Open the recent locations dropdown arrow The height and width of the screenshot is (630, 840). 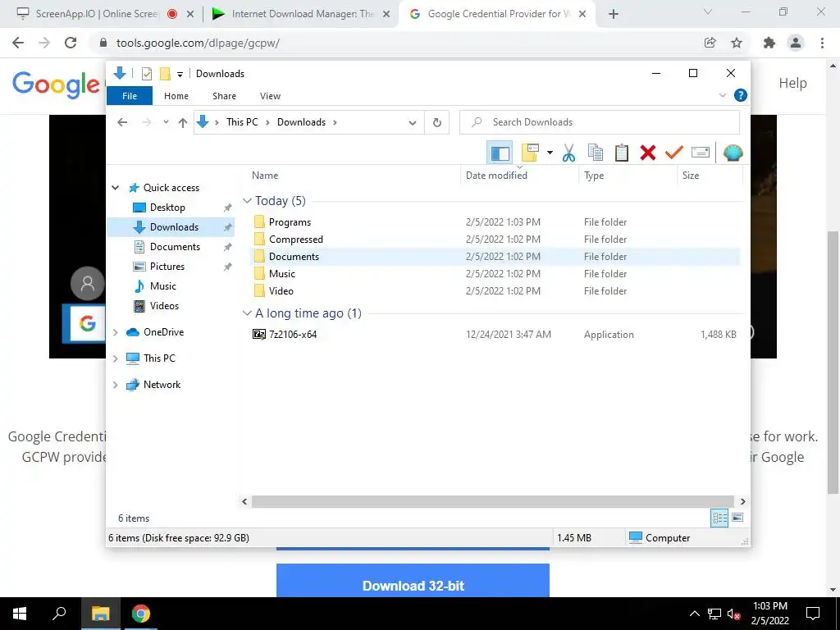pos(166,122)
